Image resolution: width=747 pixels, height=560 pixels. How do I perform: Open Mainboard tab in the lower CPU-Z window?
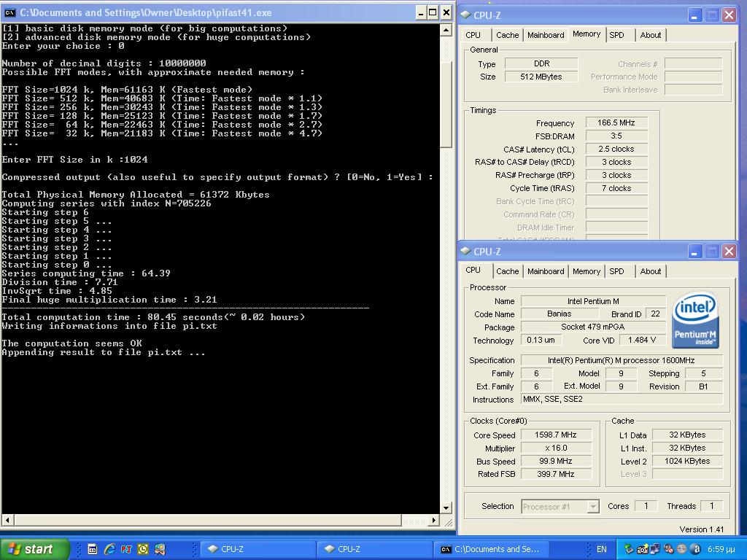coord(546,271)
